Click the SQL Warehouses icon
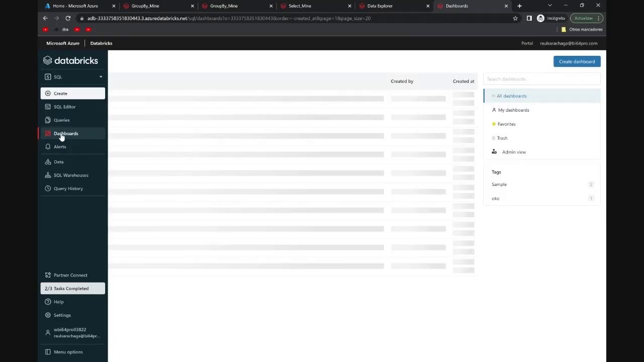This screenshot has height=362, width=644. [48, 175]
